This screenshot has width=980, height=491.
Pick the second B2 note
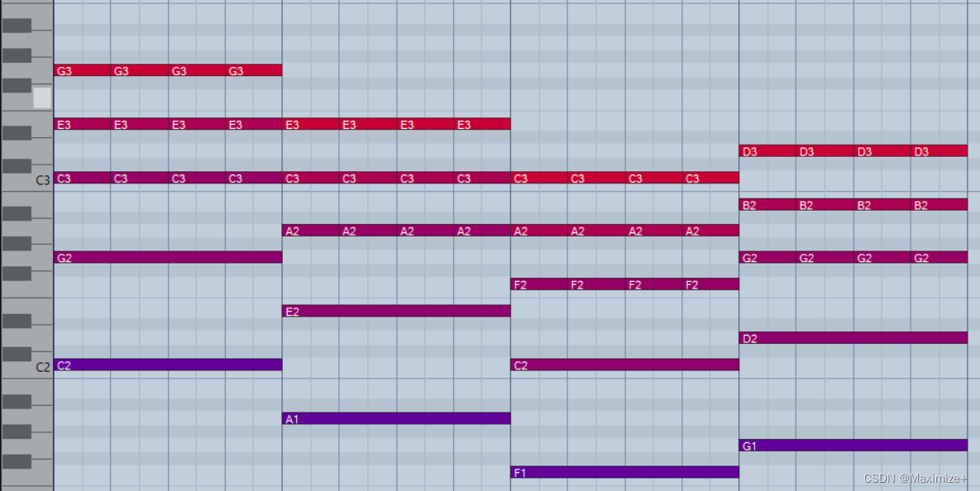coord(825,204)
